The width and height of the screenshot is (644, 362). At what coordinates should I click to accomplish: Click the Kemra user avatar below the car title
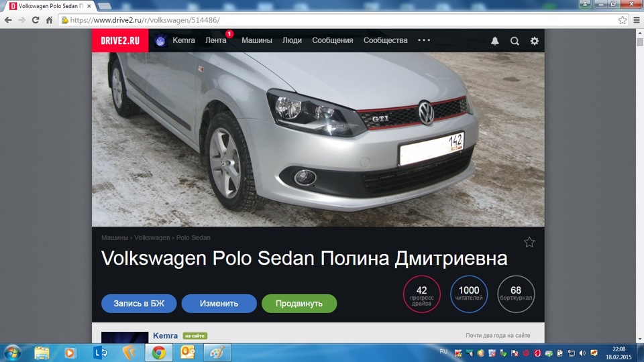point(125,337)
